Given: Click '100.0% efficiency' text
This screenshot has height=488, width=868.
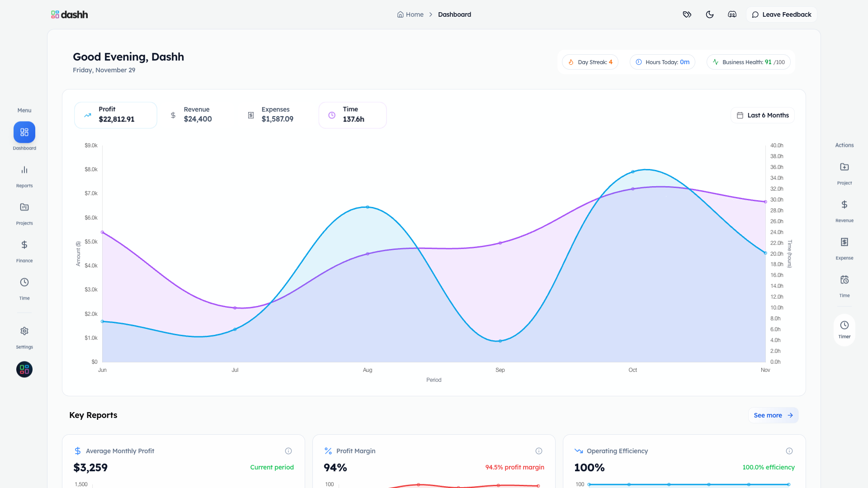Looking at the screenshot, I should coord(768,467).
